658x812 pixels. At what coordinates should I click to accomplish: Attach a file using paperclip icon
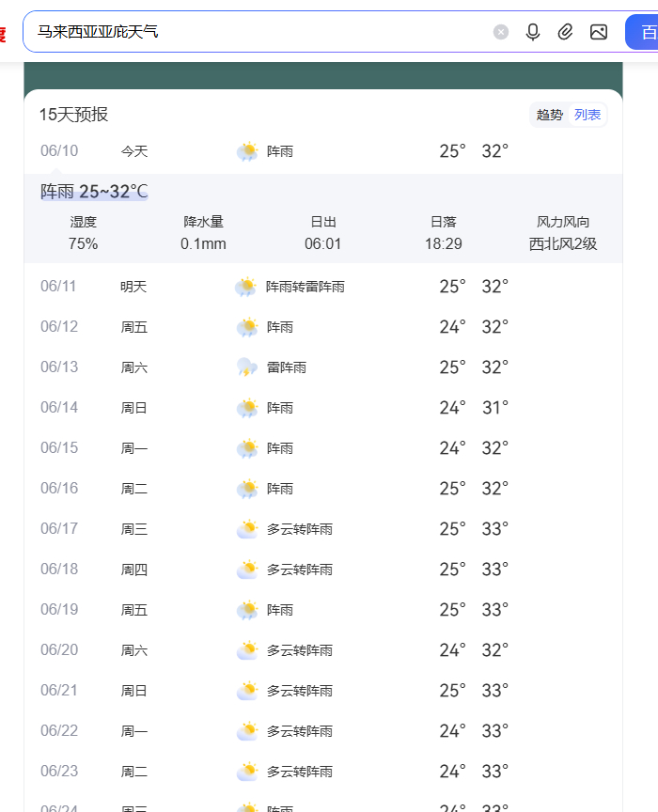pyautogui.click(x=565, y=32)
